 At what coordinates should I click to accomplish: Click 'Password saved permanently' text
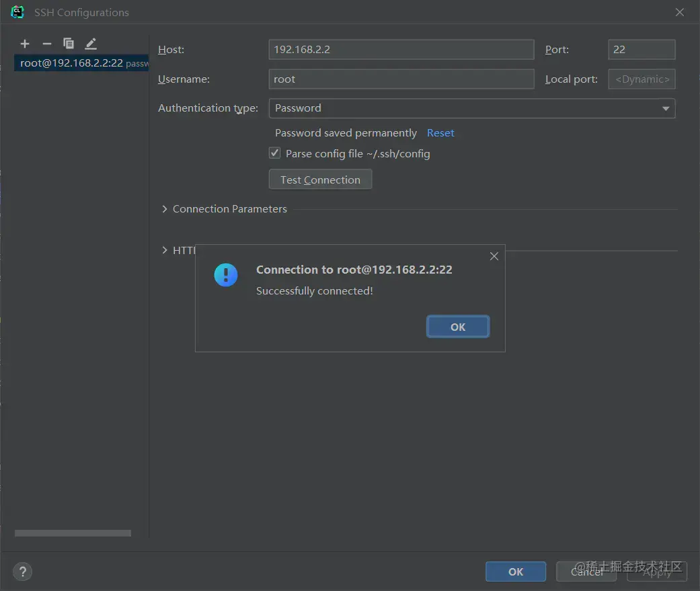[346, 133]
